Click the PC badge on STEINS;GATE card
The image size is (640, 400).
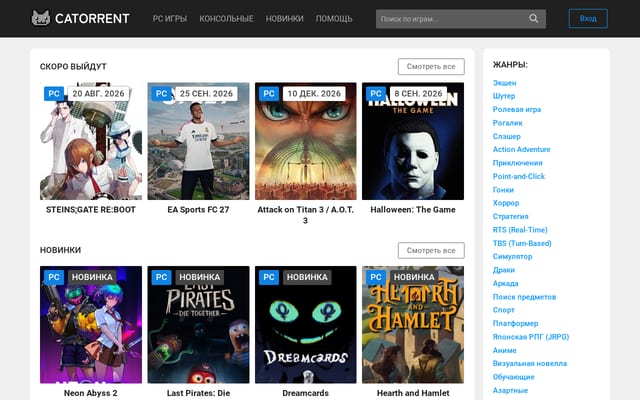(x=54, y=93)
